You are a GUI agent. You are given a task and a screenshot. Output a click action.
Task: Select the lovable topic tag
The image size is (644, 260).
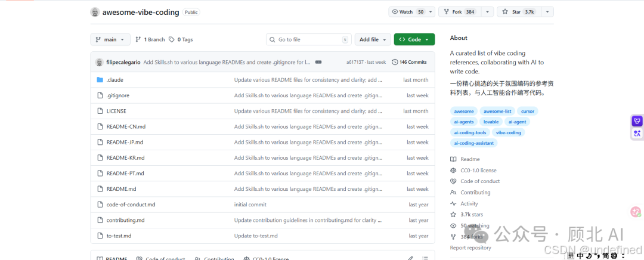click(491, 122)
